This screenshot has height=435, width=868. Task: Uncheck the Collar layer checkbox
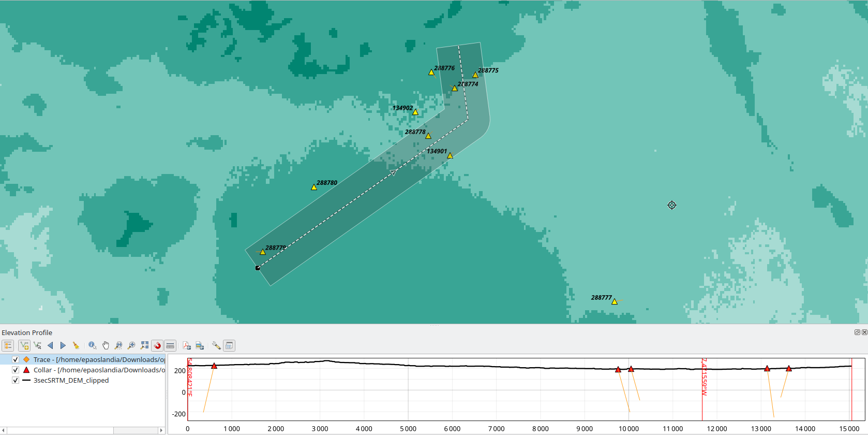point(16,370)
